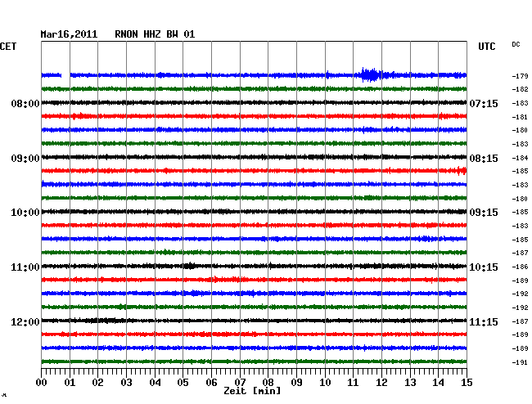
Task: Click the x-axis minute label 05
Action: [x=183, y=383]
